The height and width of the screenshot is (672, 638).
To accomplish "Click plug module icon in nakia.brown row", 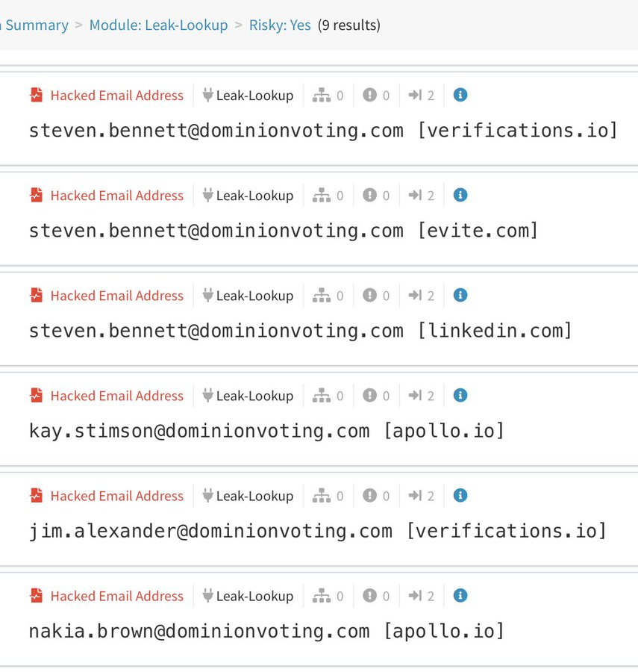I will 207,595.
